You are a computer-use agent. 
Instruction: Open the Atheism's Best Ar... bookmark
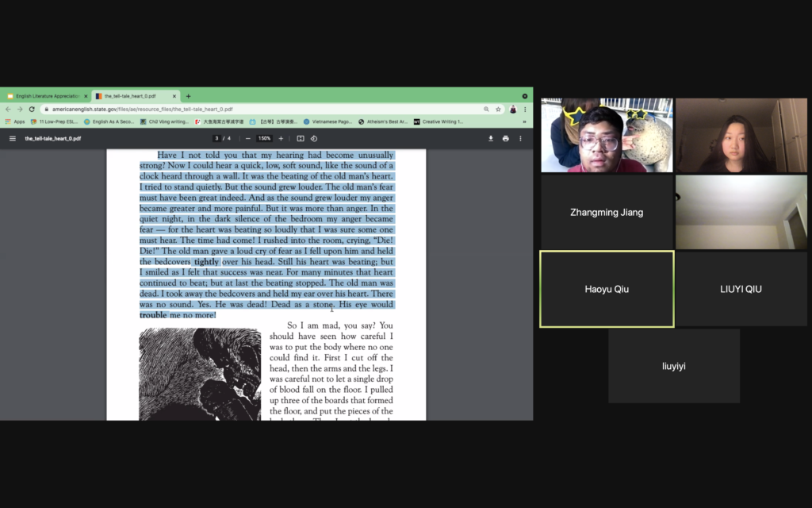point(383,121)
